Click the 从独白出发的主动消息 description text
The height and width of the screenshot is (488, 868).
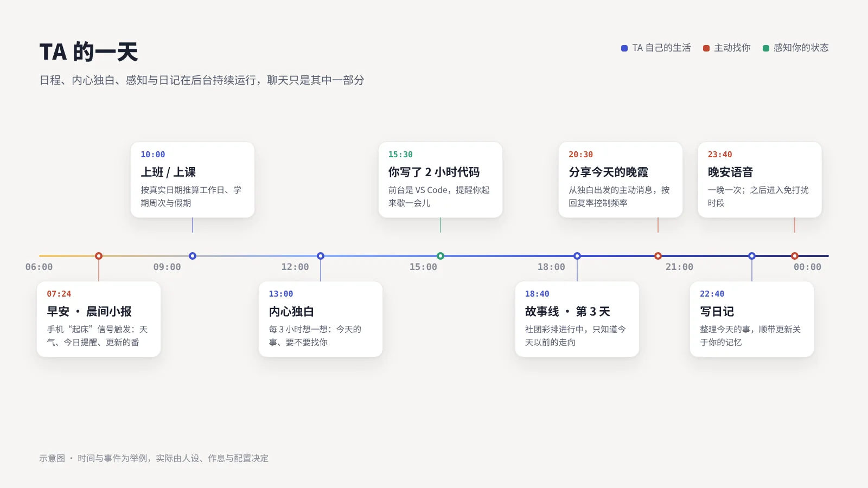[x=619, y=196]
